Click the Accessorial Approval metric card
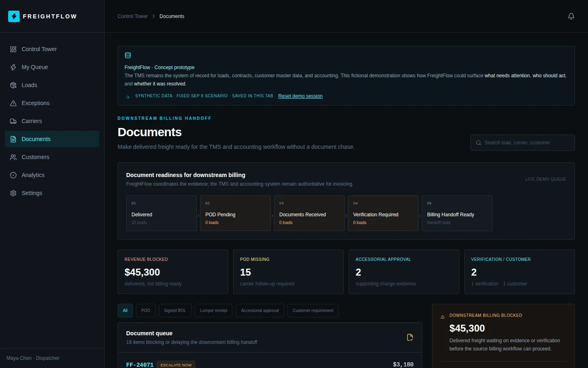Screen dimensions: 588x368 click(x=404, y=272)
